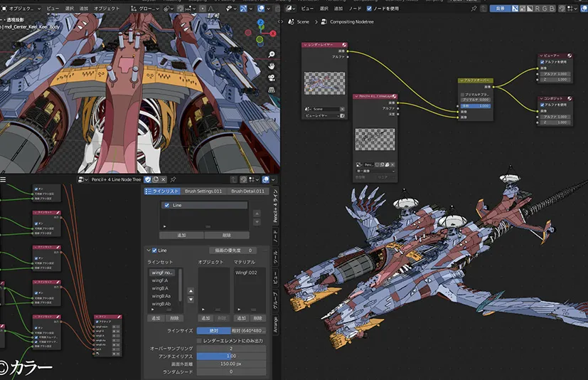Select the '絶対' line size button
Screen dimensions: 588x380
(x=214, y=330)
